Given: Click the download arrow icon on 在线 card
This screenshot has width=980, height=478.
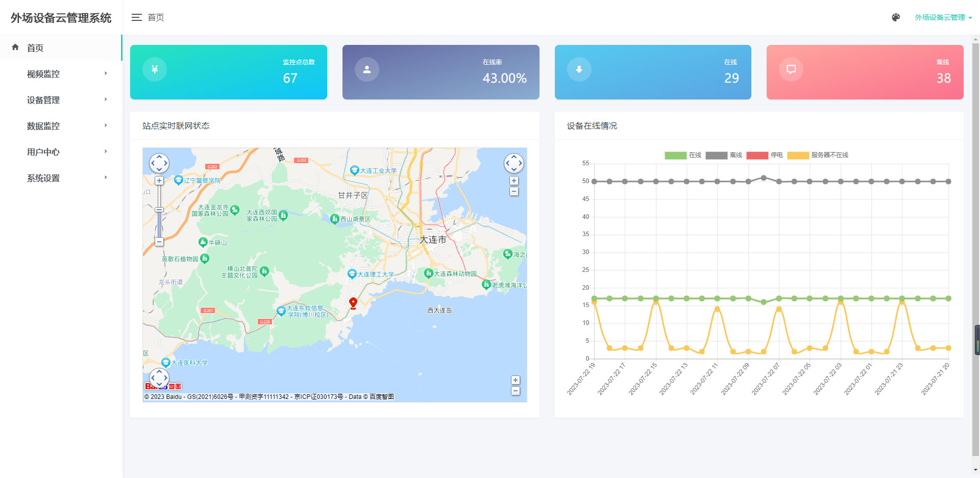Looking at the screenshot, I should pos(579,69).
